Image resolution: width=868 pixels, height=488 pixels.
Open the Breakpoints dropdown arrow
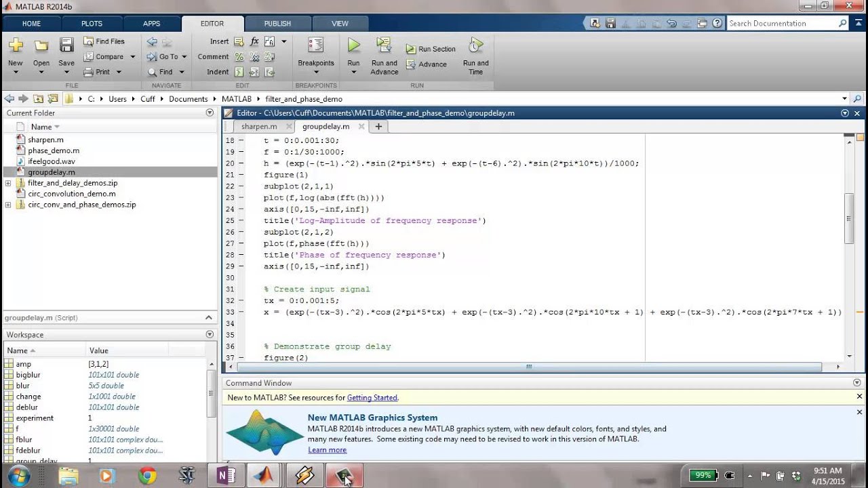coord(316,72)
